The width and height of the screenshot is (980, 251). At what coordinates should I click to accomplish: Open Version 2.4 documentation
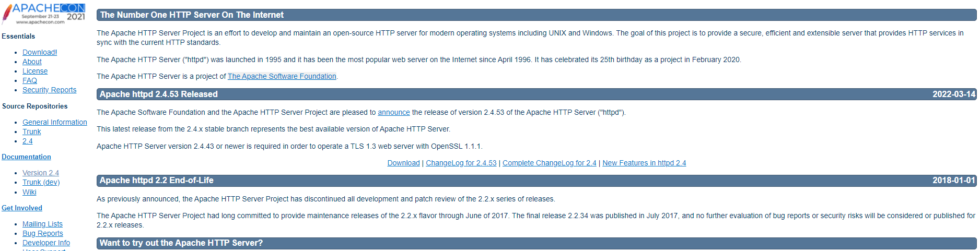click(41, 173)
